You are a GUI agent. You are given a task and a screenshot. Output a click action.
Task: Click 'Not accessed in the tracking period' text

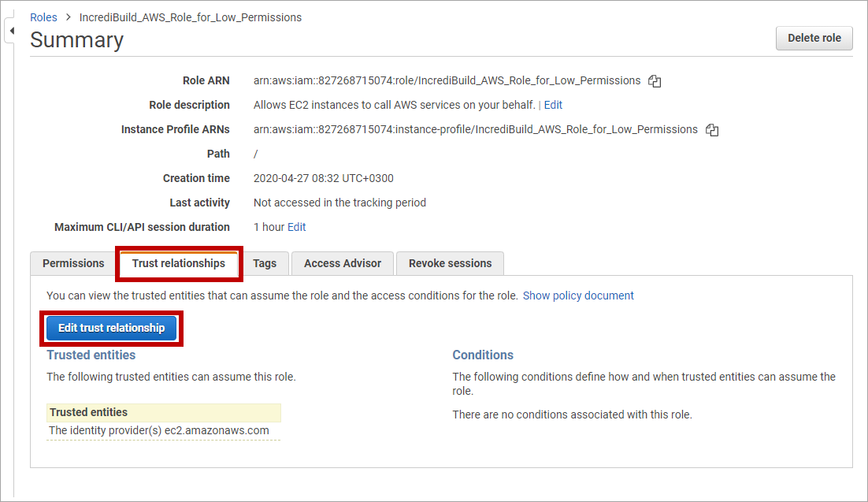click(x=340, y=203)
